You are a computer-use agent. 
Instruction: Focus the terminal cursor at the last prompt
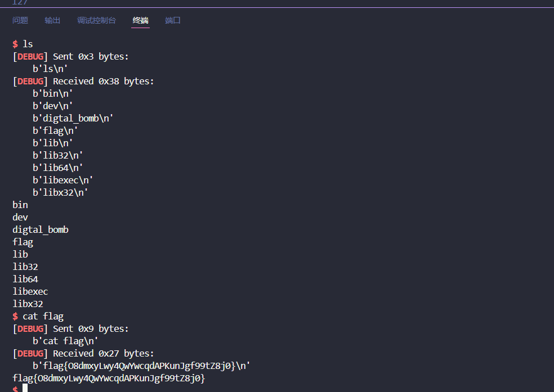(x=25, y=388)
